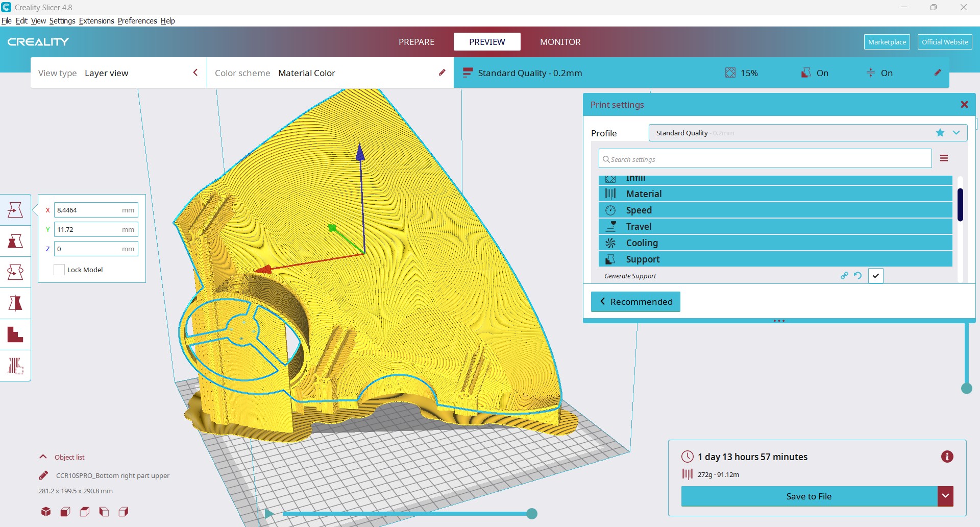Close the Print settings panel

click(964, 105)
